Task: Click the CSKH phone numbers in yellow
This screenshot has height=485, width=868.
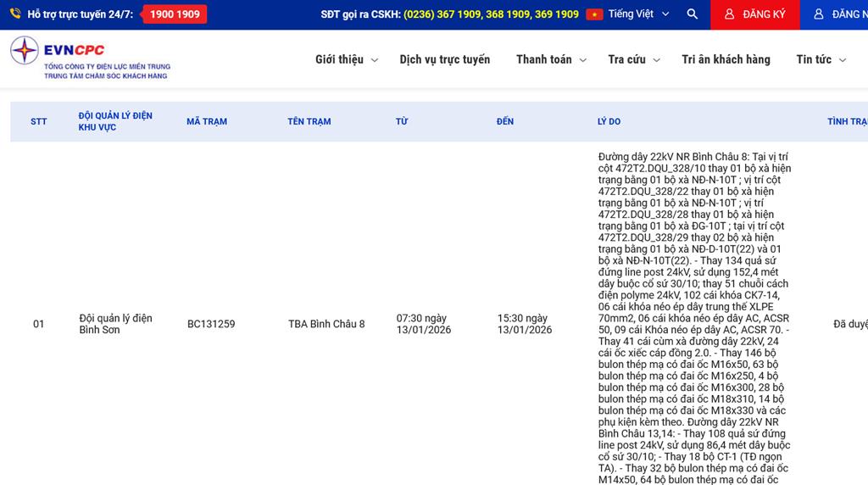Action: (491, 14)
